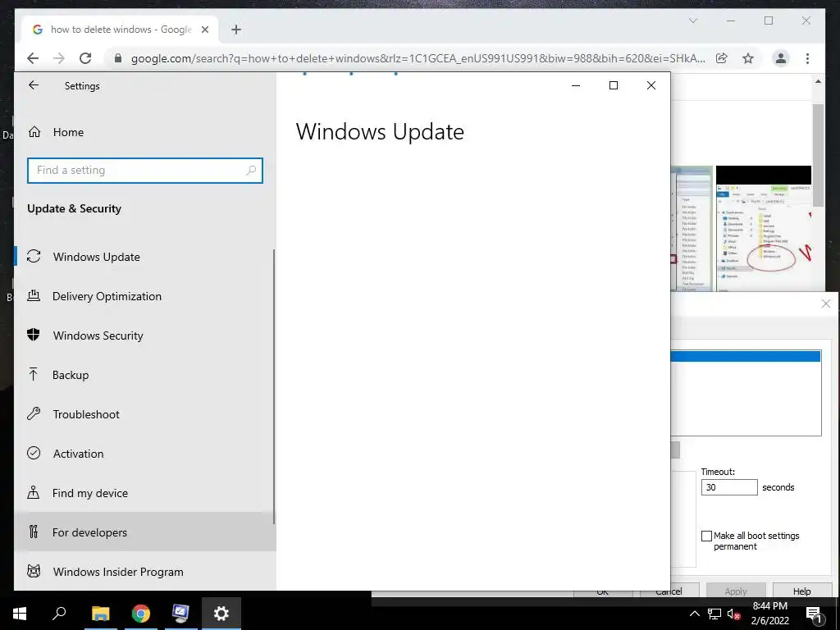Close the boot configuration dialog

(825, 304)
